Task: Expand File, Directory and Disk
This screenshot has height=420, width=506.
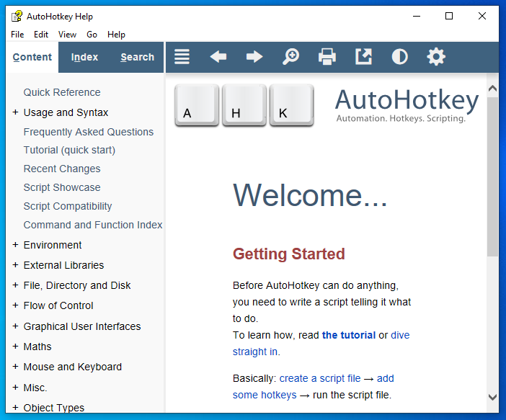Action: click(x=15, y=285)
